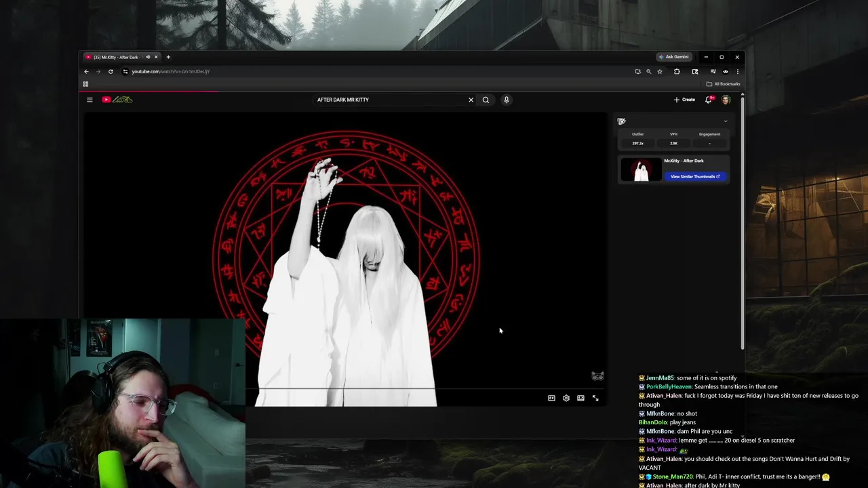
Task: Click the Ask Gemini button
Action: point(674,57)
